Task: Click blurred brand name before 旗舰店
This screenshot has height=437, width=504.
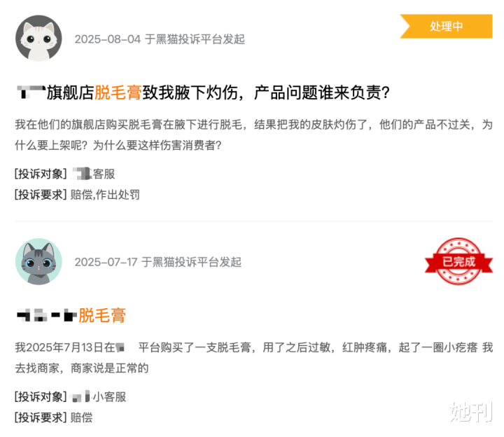Action: [31, 92]
